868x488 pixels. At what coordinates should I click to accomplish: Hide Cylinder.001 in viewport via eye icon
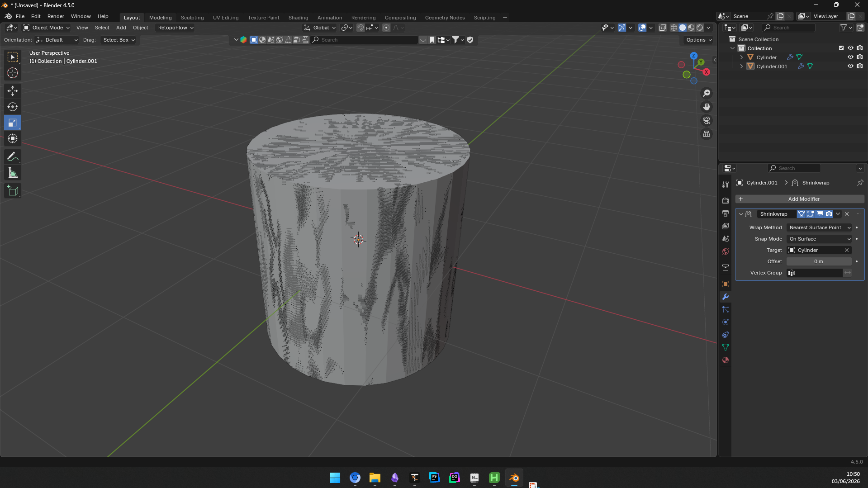click(x=850, y=66)
